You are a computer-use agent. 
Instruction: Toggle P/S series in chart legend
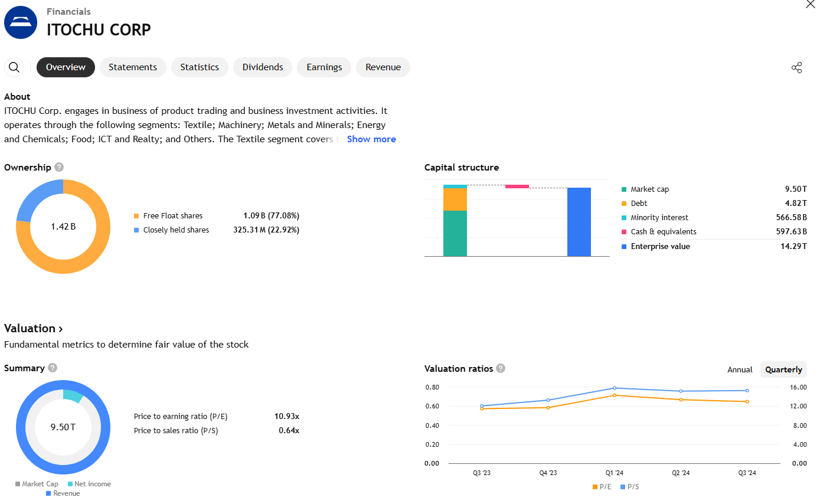point(629,487)
